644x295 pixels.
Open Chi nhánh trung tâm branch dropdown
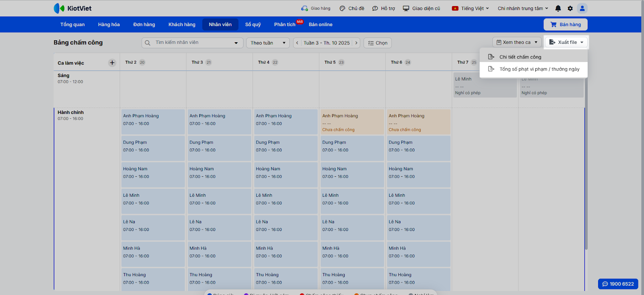point(522,8)
